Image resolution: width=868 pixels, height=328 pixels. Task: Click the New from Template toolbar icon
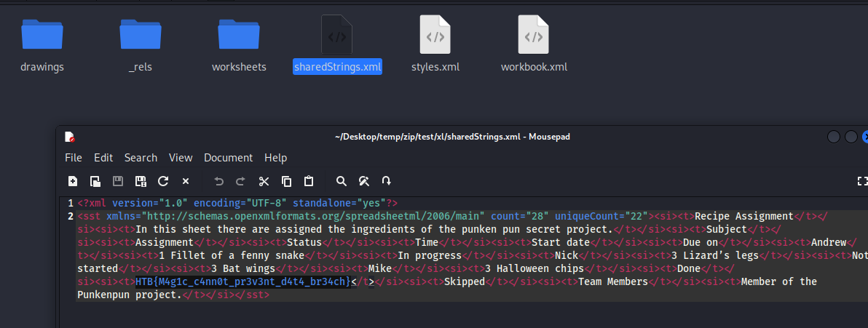(95, 181)
